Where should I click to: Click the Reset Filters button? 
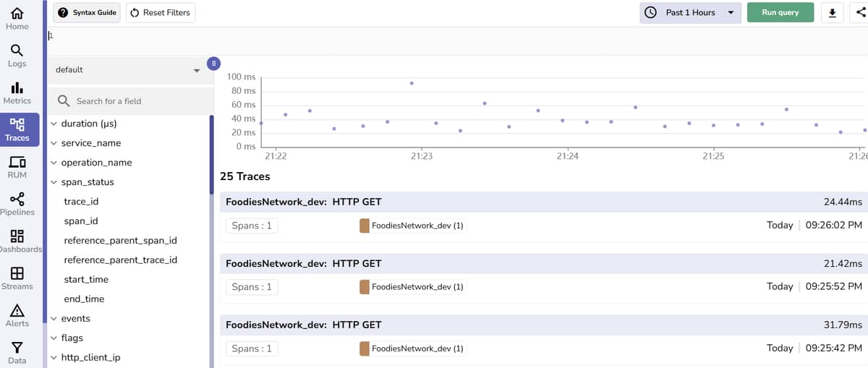(161, 13)
